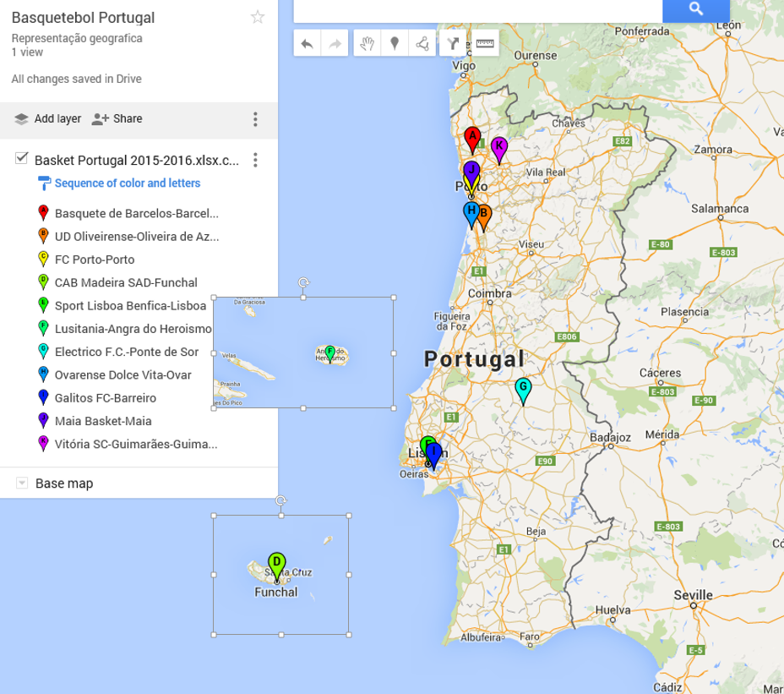Screen dimensions: 784x694
Task: Select the measure distance ruler tool
Action: pyautogui.click(x=484, y=44)
